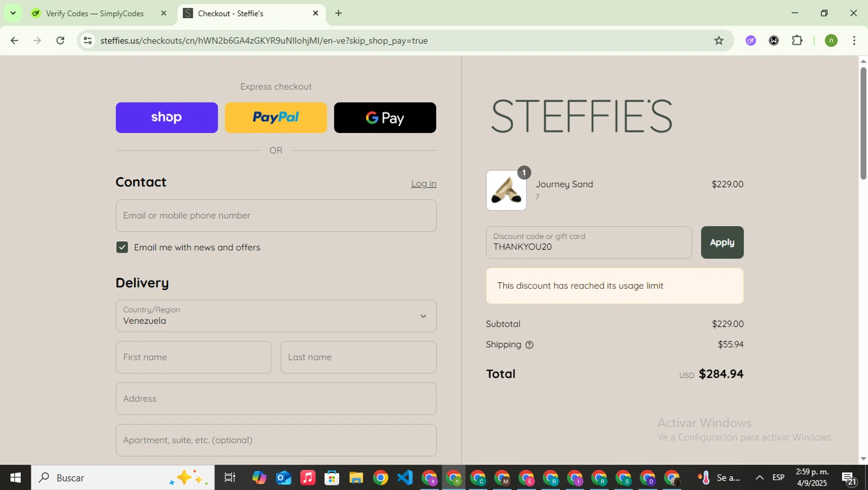Click the scrollbar down arrow

863,459
